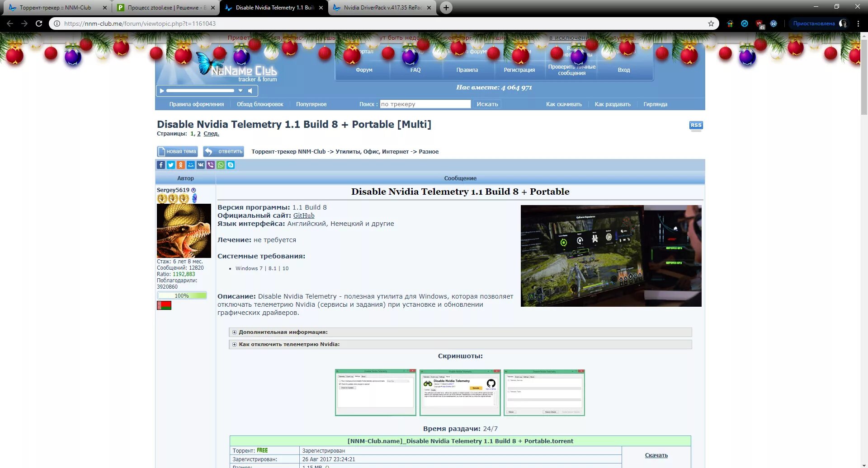Image resolution: width=868 pixels, height=468 pixels.
Task: Open the Регистрация menu item
Action: pos(519,70)
